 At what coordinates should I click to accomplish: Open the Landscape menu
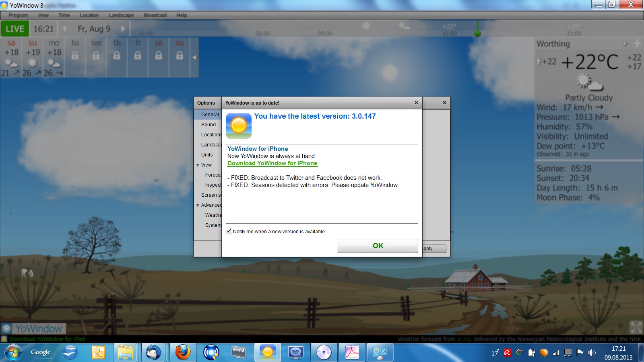tap(121, 15)
